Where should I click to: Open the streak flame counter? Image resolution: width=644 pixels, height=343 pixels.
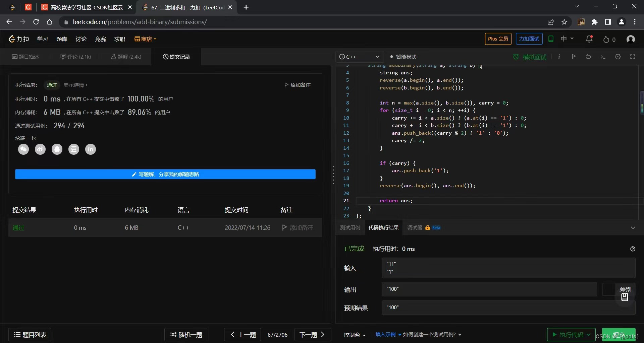[609, 40]
